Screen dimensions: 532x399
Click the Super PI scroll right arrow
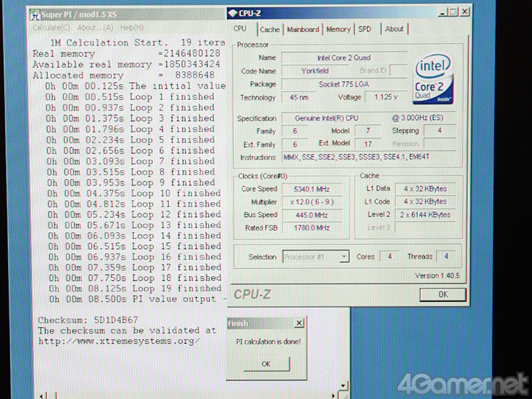click(334, 396)
